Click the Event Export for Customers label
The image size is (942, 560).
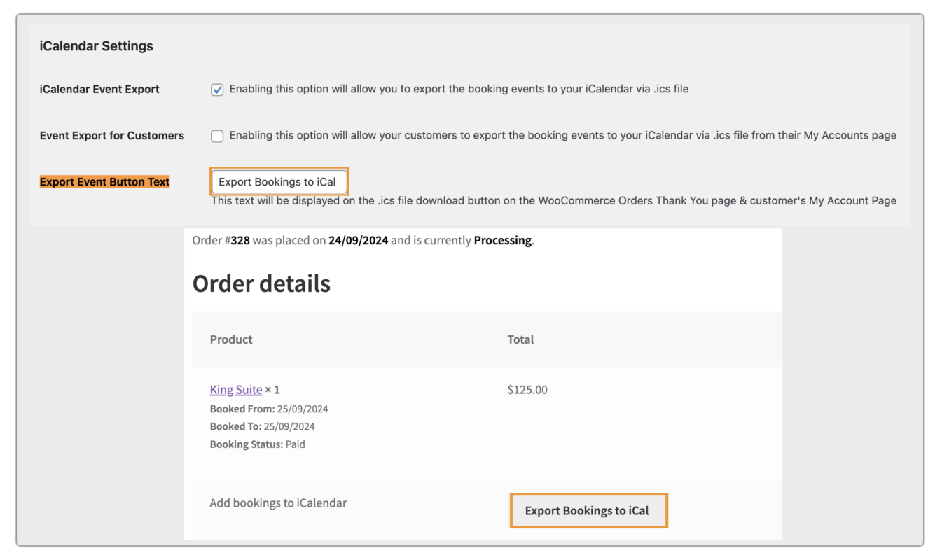tap(112, 136)
